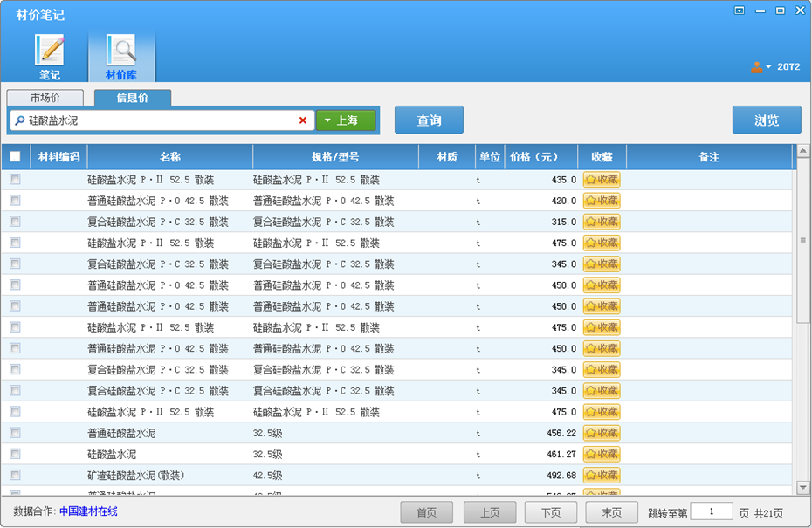Click the 查询 query button
Viewport: 812px width, 528px height.
click(429, 120)
